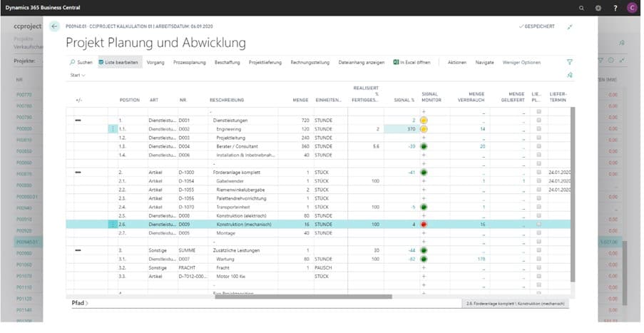Collapse the Dienstleistungen group minus sign
This screenshot has height=333, width=644.
(x=78, y=121)
